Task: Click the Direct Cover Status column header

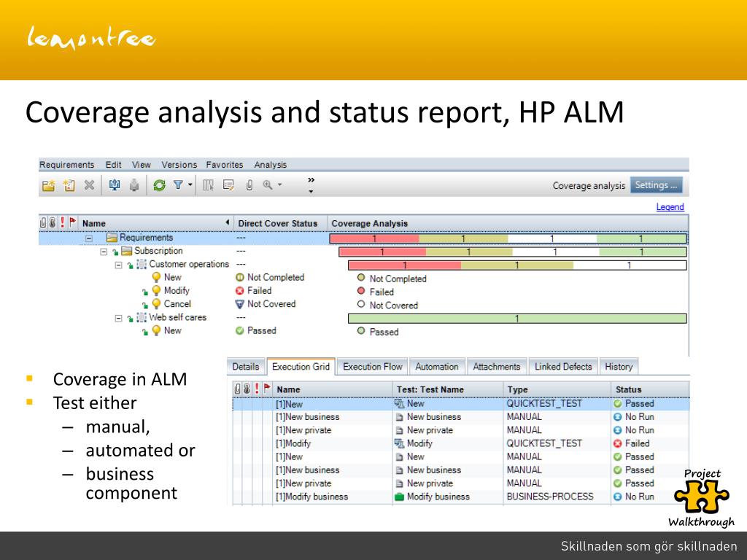Action: coord(280,223)
